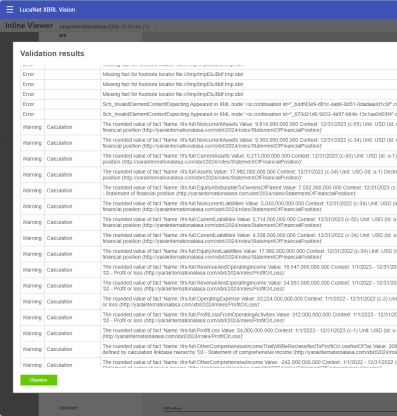Select the Sch_InvalidElementContentExpecting _670d21d6 error row
This screenshot has height=416, width=397.
pos(209,114)
